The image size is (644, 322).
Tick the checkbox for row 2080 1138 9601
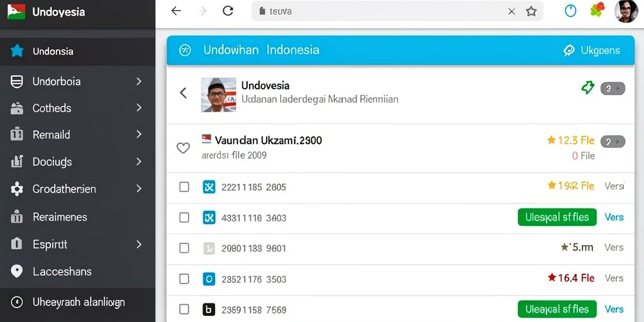(x=184, y=248)
